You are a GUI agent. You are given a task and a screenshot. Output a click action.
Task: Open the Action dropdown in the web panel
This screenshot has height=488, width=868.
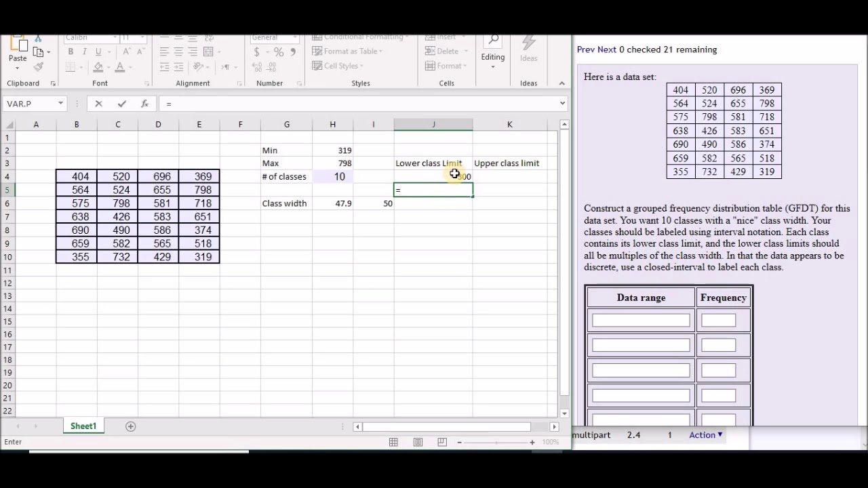706,435
